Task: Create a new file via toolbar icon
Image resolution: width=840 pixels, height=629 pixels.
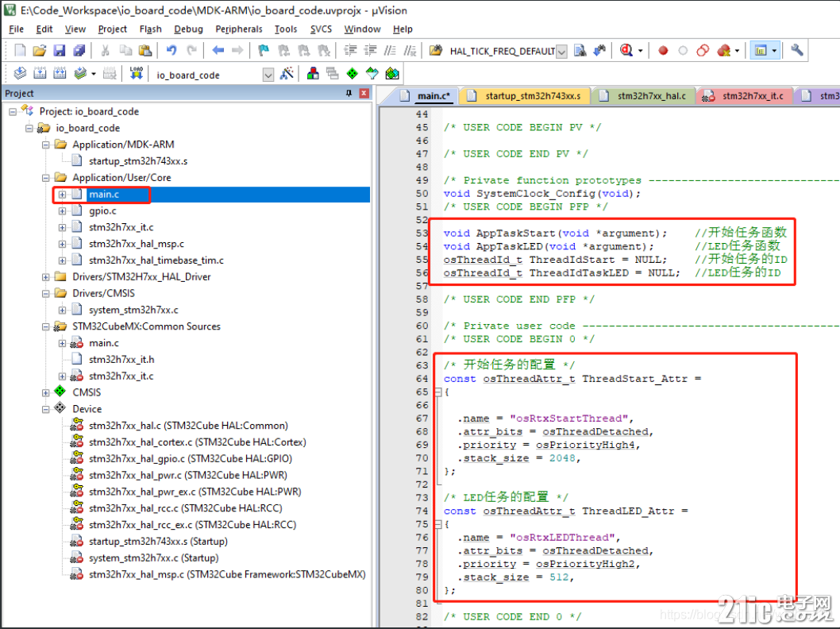Action: point(20,50)
